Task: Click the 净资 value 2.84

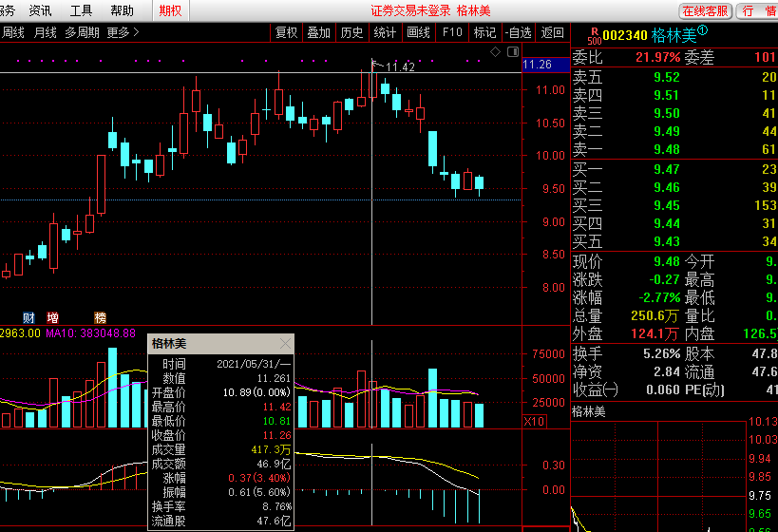Action: 666,371
